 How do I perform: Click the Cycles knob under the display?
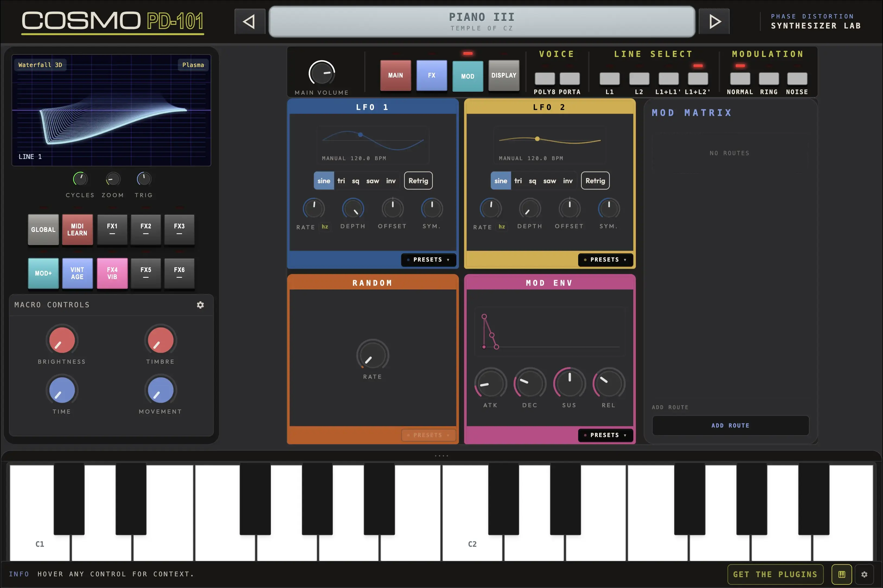80,179
